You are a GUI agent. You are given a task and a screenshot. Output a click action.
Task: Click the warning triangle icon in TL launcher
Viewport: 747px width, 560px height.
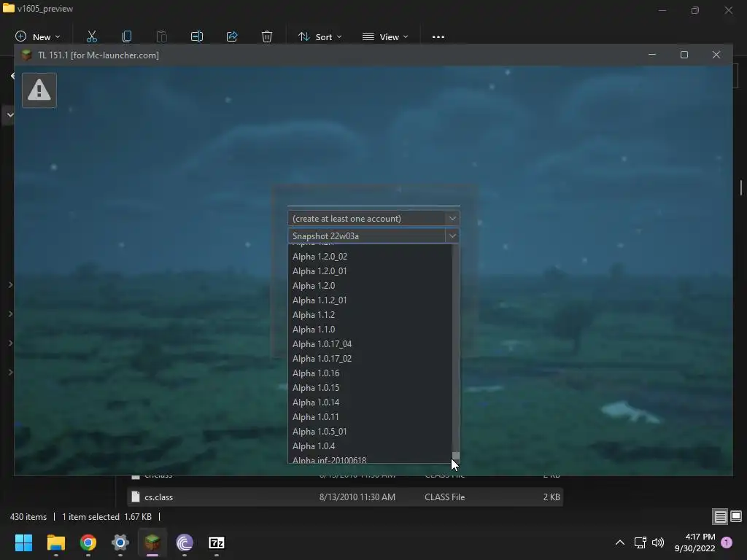click(39, 90)
